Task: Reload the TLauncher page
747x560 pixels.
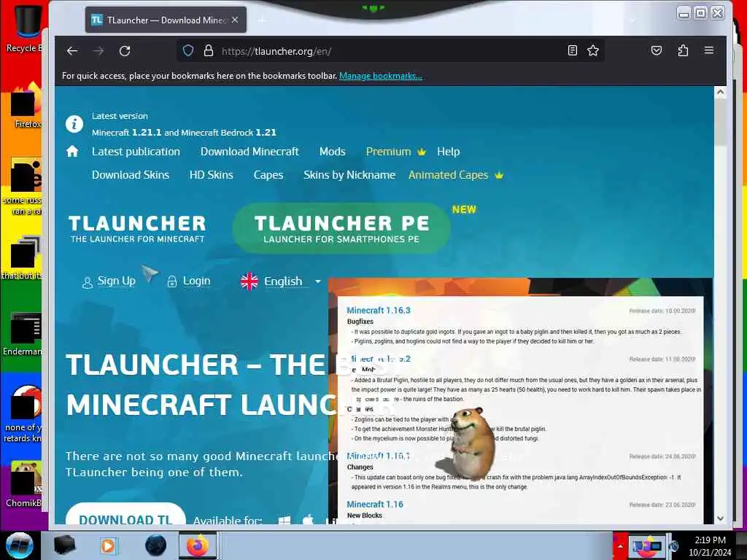Action: pyautogui.click(x=125, y=51)
